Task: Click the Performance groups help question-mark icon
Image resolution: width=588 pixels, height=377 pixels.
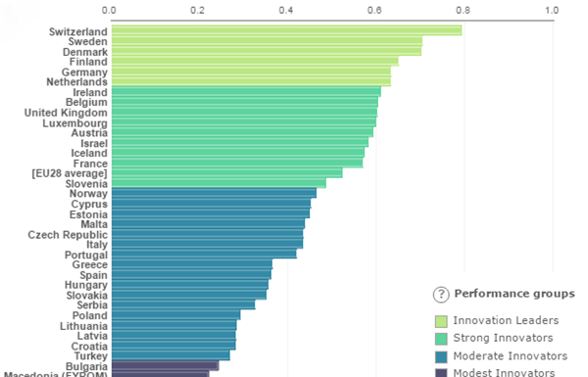Action: [441, 295]
